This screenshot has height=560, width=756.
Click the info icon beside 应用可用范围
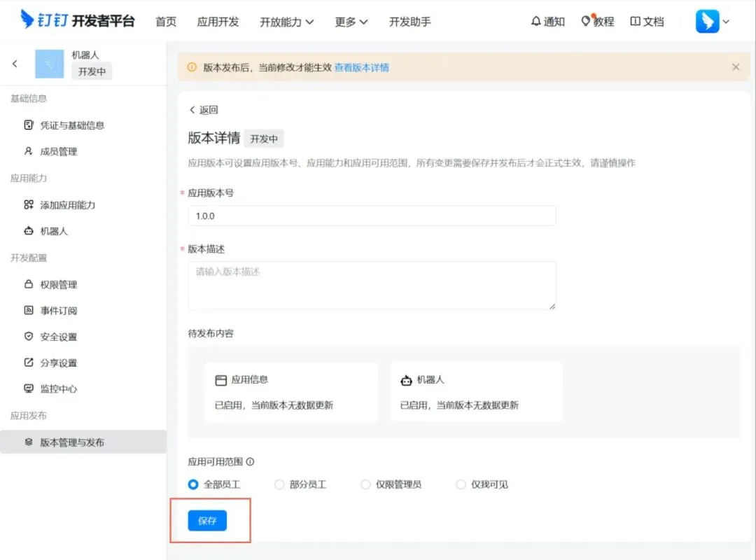point(250,461)
